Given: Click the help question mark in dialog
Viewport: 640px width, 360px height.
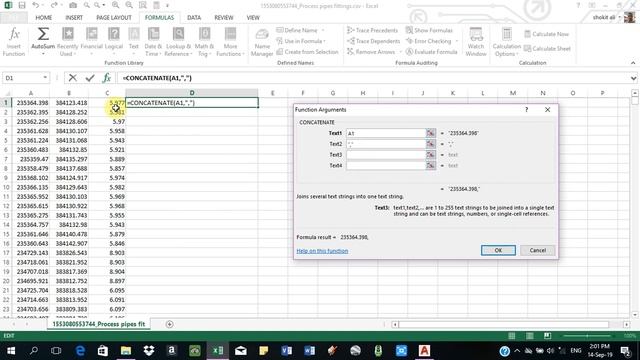Looking at the screenshot, I should point(527,109).
